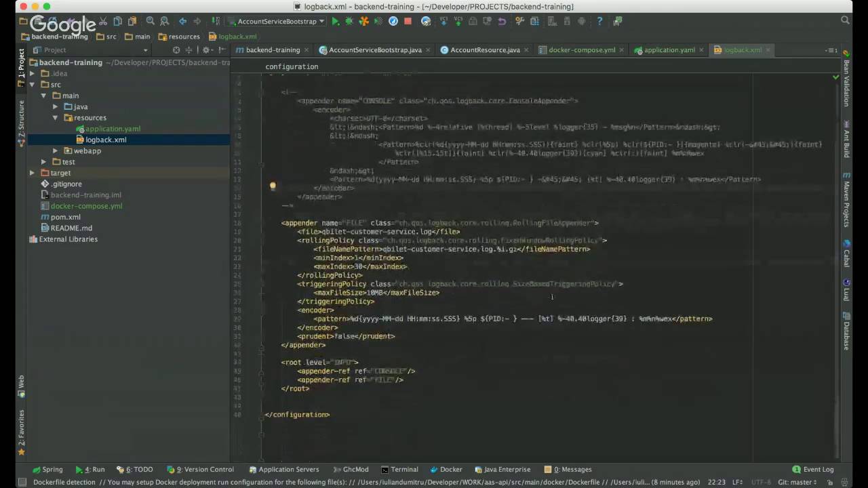
Task: Navigate forward with the right arrow icon
Action: 197,21
